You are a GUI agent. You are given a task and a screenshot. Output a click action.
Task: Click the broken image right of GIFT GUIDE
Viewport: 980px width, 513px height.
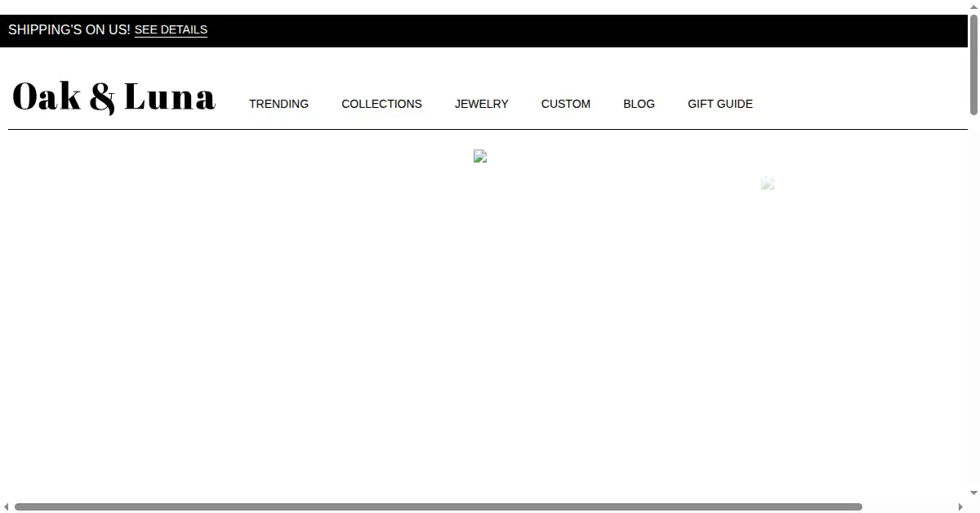point(768,183)
